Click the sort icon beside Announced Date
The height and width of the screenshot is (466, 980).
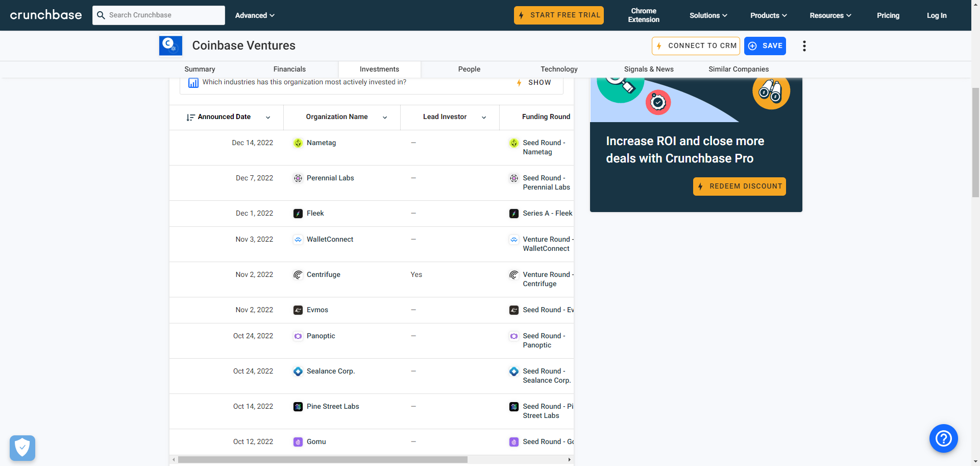[190, 118]
